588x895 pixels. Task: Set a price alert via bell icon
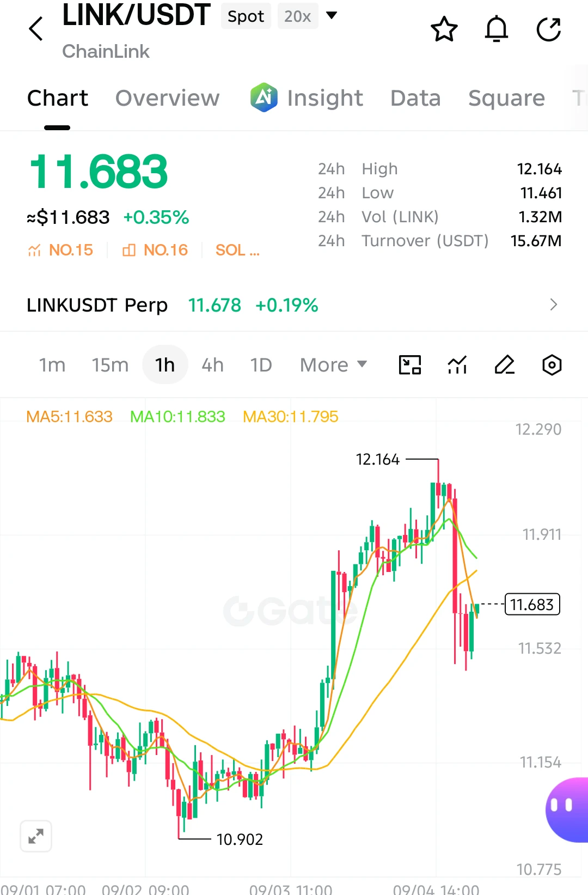click(x=497, y=29)
